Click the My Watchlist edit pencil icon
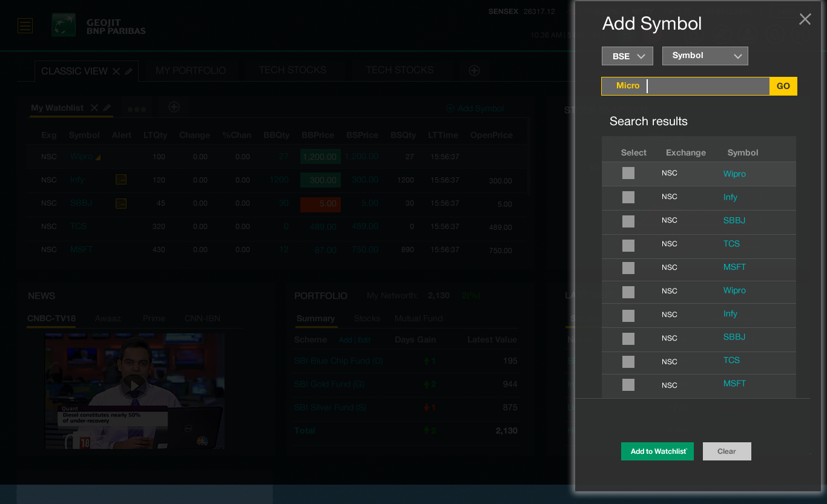This screenshot has width=827, height=504. tap(107, 108)
